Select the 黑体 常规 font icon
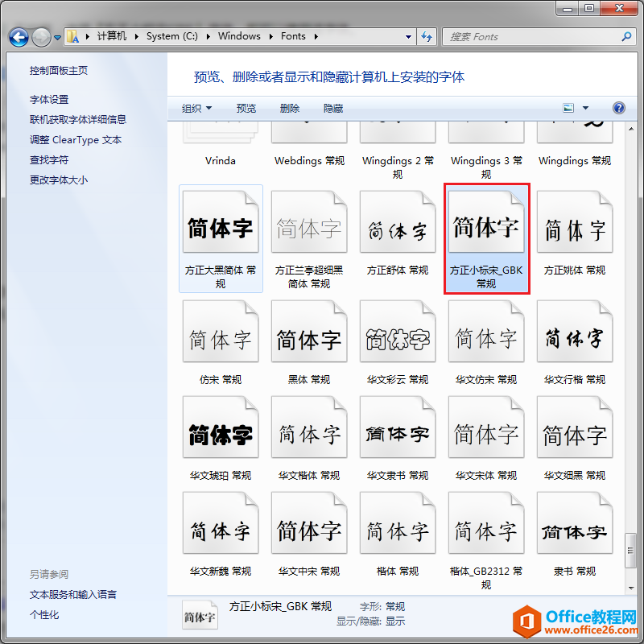The image size is (644, 644). [309, 331]
